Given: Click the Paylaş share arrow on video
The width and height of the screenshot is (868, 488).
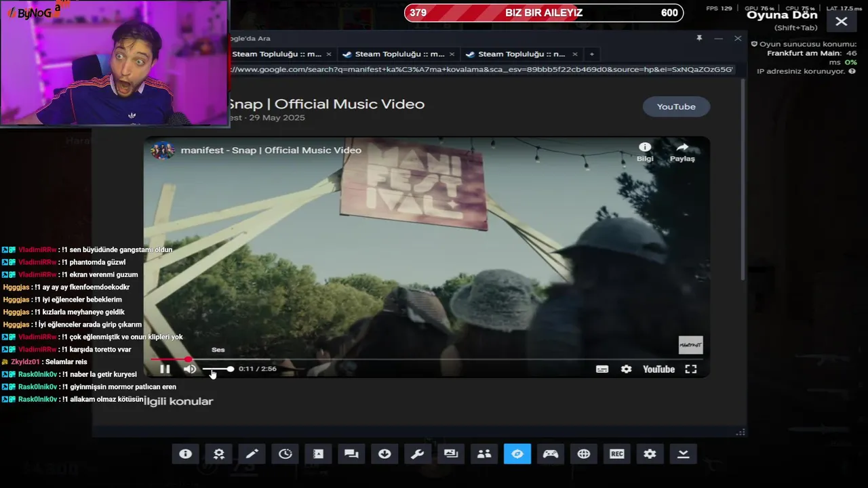Looking at the screenshot, I should [x=682, y=152].
